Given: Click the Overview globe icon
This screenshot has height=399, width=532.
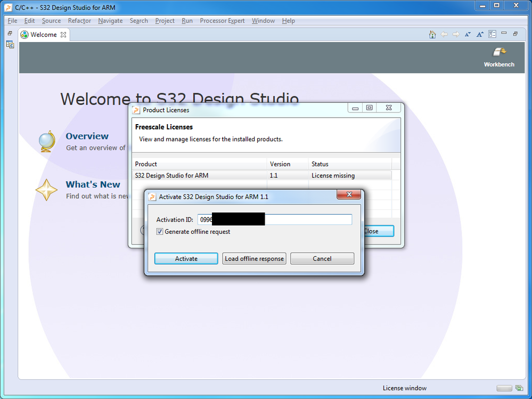Looking at the screenshot, I should [x=46, y=141].
